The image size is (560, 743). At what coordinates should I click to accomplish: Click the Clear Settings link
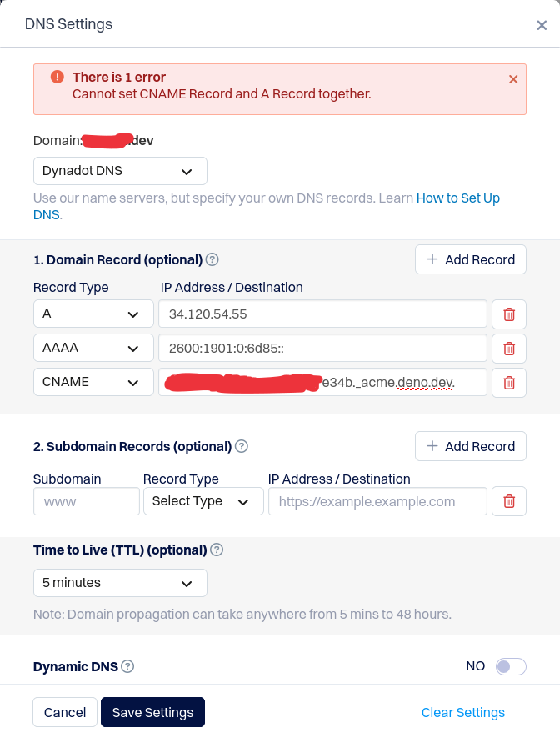click(x=463, y=712)
